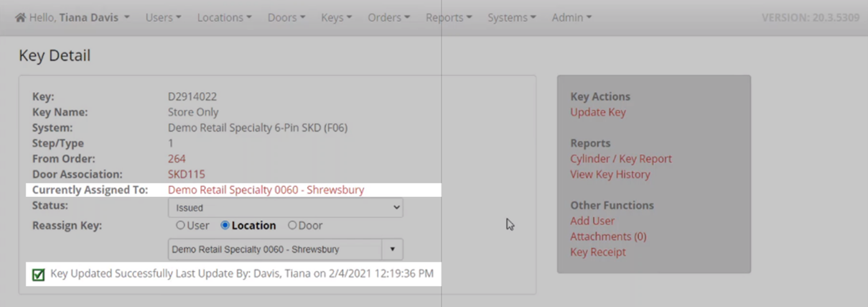Select the Door reassign radio button

click(x=292, y=225)
